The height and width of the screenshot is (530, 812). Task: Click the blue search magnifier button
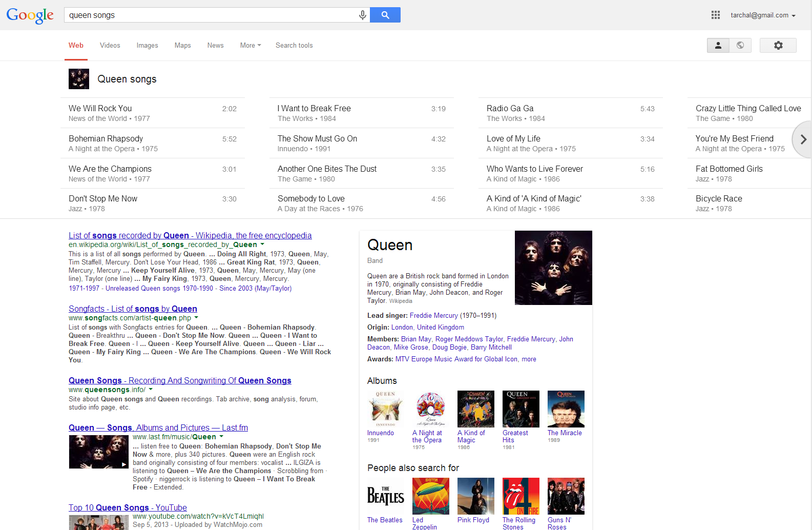385,15
